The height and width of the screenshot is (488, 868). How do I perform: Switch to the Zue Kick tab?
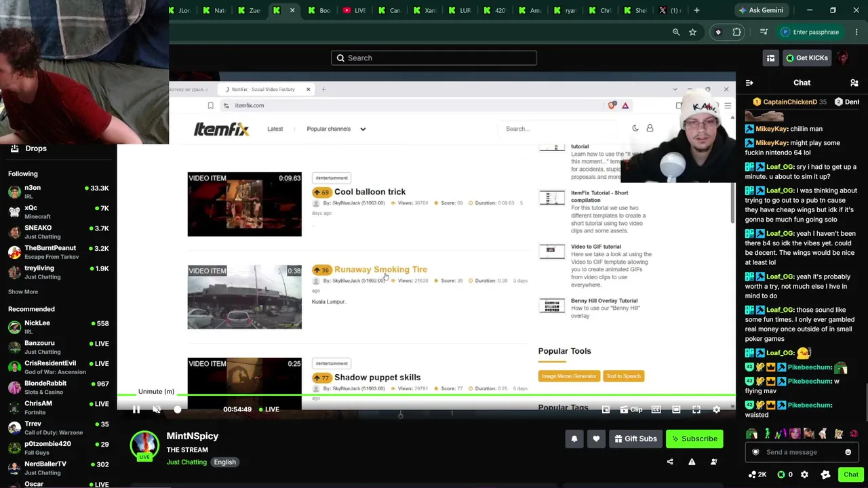[x=249, y=10]
